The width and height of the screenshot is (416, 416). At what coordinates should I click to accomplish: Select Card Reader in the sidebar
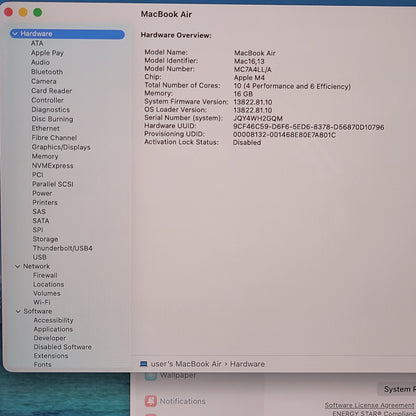[52, 91]
